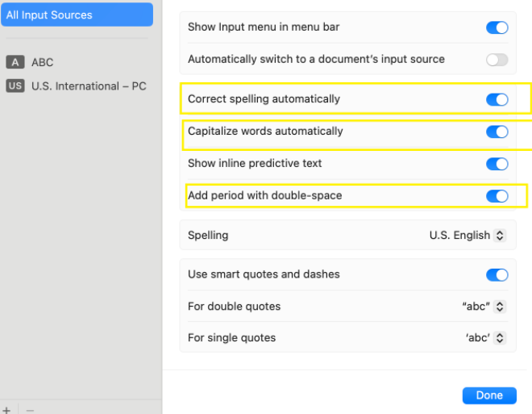The height and width of the screenshot is (414, 532).
Task: Enable automatic switch to document's input source
Action: pyautogui.click(x=497, y=60)
